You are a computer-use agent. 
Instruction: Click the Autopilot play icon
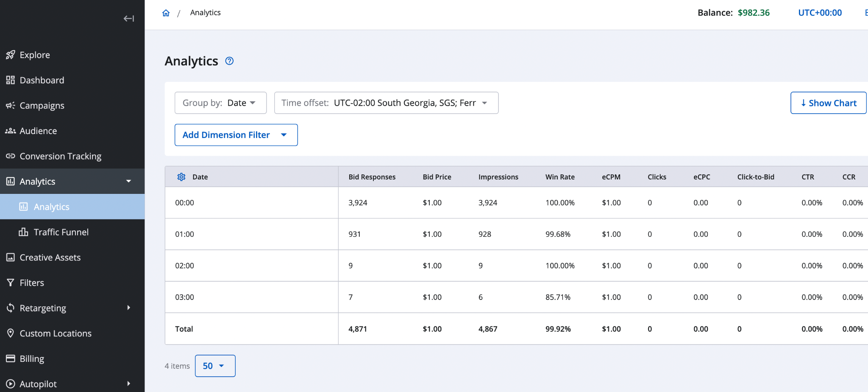click(11, 384)
